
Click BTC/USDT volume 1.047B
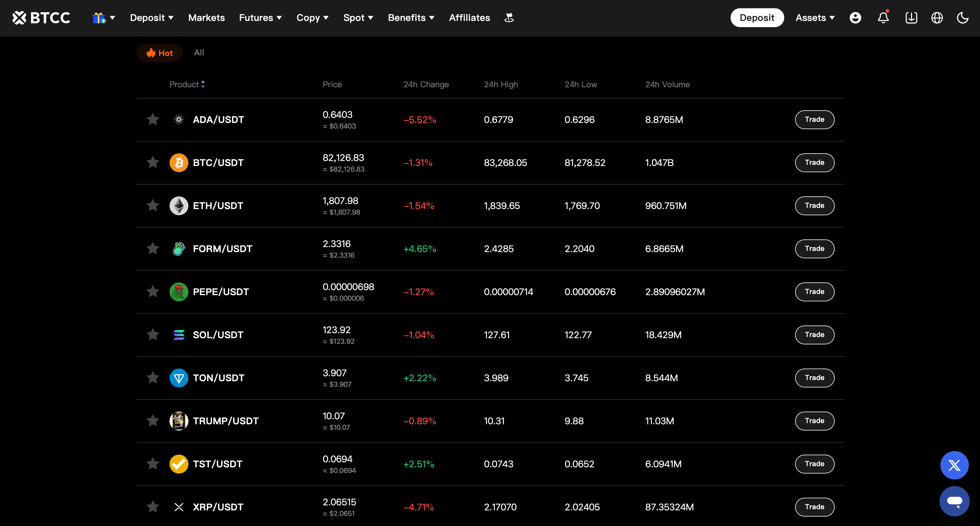tap(659, 163)
